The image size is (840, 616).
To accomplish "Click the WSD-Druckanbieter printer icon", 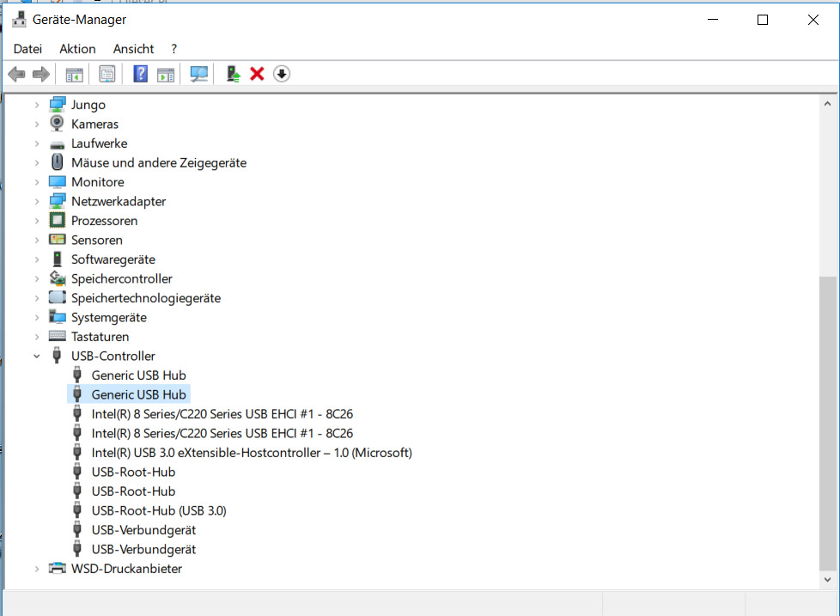I will (x=58, y=568).
